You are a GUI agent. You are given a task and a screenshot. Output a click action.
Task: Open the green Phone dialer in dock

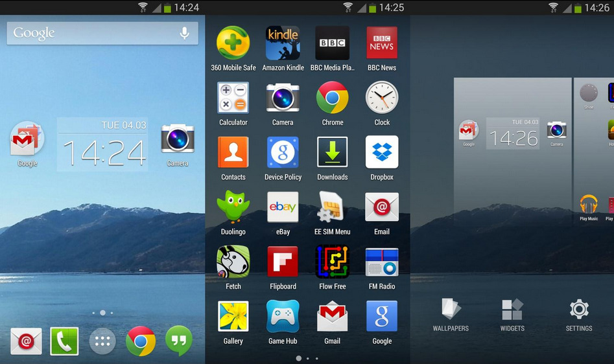pos(64,341)
